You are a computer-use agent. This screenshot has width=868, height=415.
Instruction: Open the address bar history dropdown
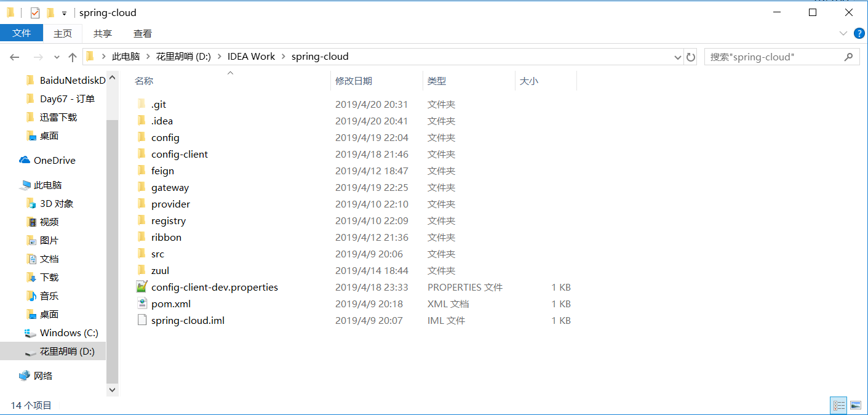coord(678,57)
